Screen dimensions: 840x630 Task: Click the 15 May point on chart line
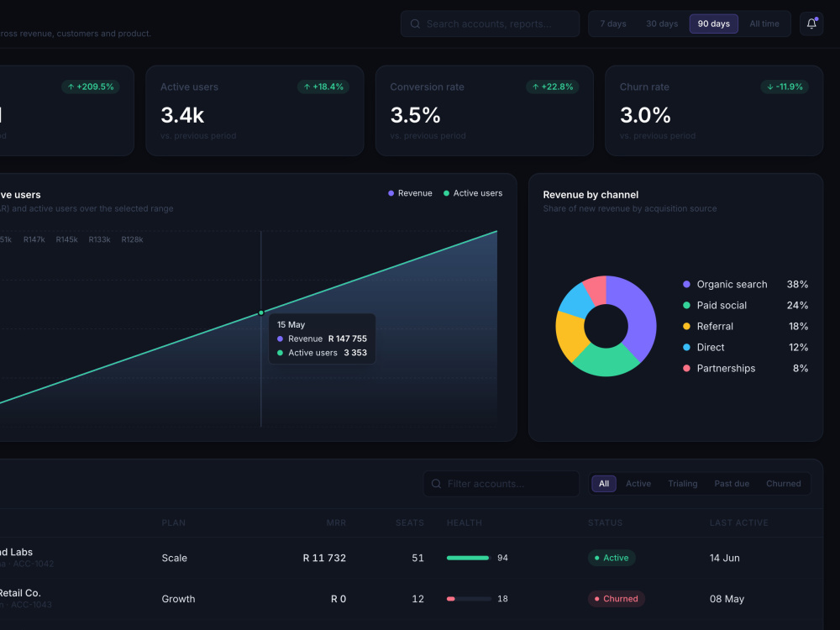261,312
